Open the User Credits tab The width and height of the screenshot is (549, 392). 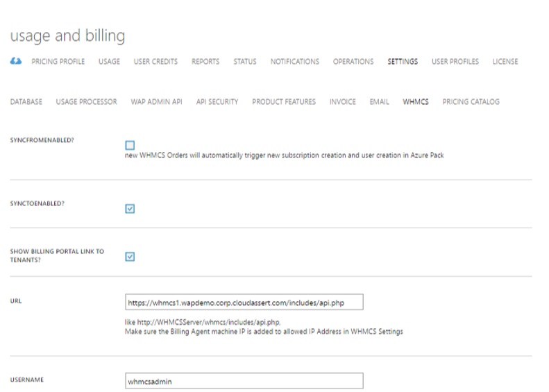(x=155, y=62)
